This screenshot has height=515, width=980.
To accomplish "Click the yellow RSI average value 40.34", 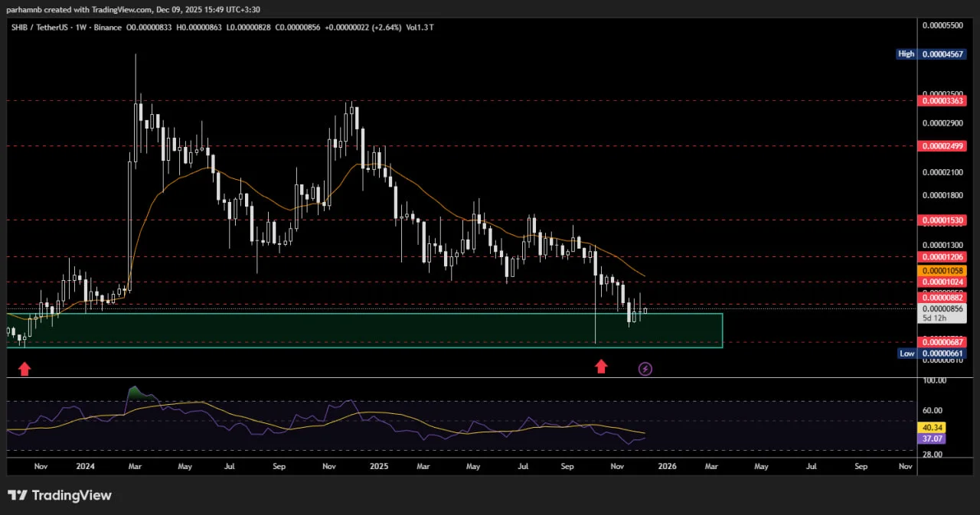I will [x=933, y=427].
